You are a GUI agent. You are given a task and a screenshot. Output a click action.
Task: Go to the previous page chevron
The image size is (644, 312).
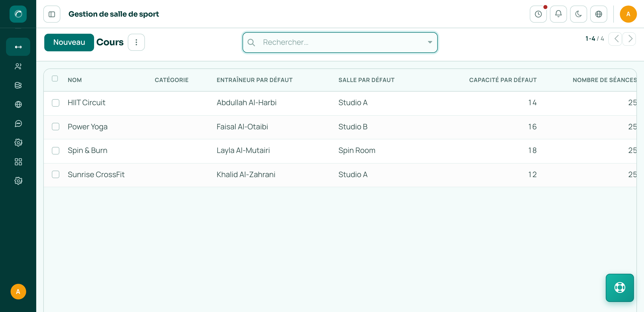tap(615, 39)
